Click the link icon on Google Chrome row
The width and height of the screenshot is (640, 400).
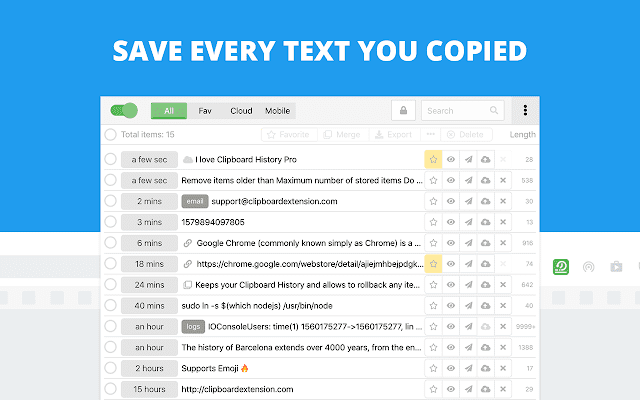pyautogui.click(x=188, y=243)
